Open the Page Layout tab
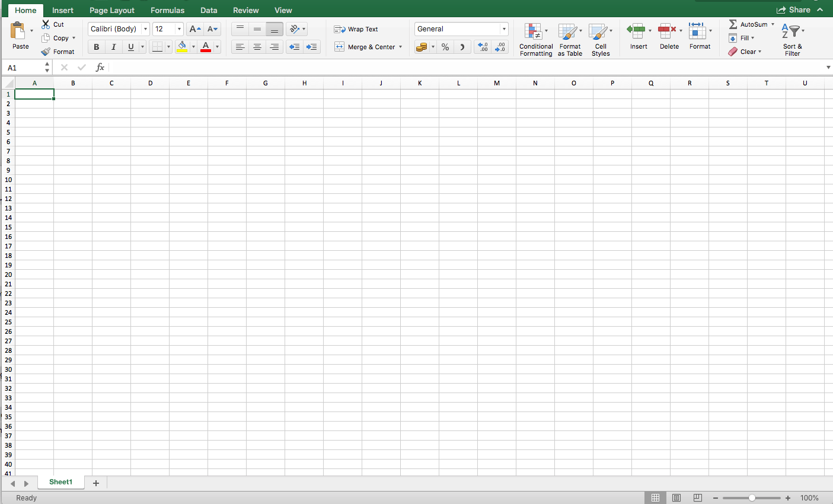 pos(112,10)
